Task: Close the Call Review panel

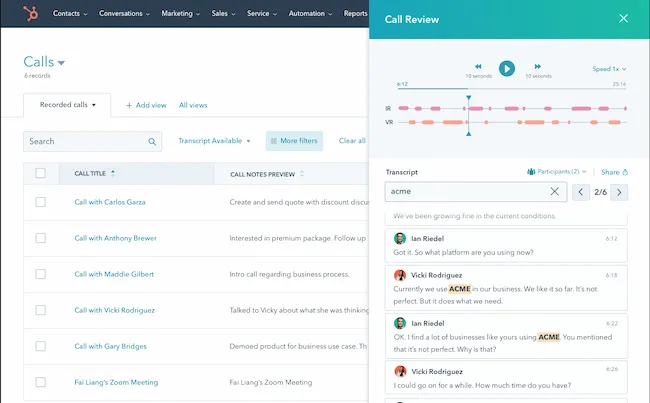Action: pos(623,18)
